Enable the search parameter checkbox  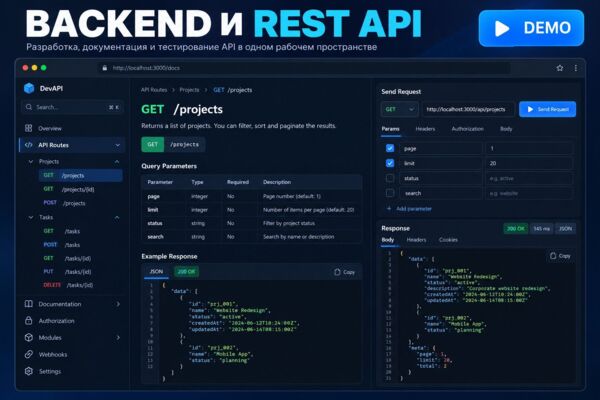coord(390,193)
